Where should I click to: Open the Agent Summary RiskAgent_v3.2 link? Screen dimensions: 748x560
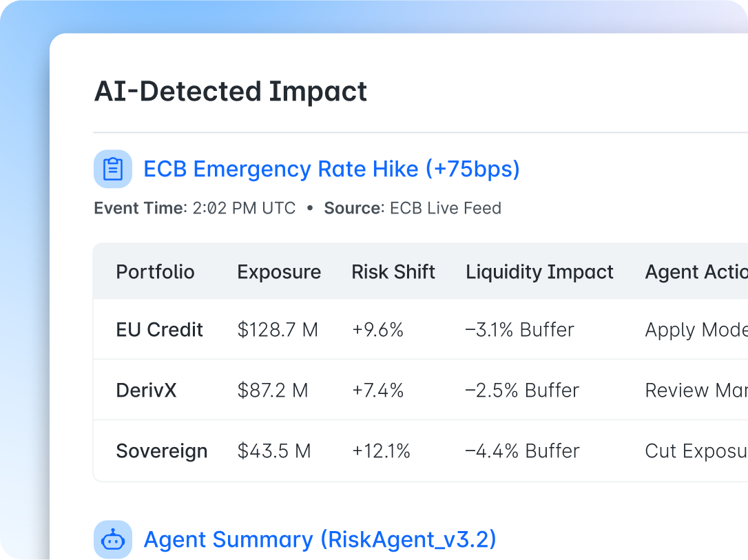pos(320,539)
